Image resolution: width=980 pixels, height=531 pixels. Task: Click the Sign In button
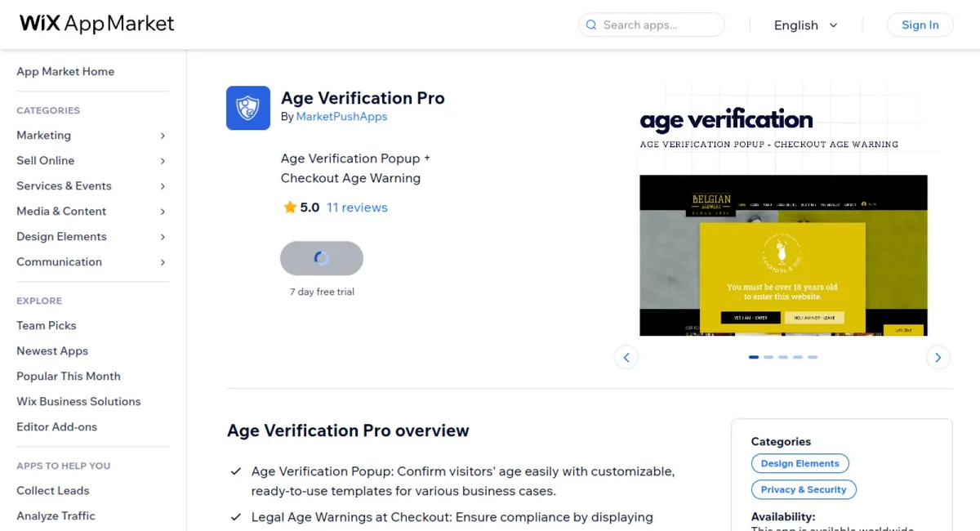[920, 25]
